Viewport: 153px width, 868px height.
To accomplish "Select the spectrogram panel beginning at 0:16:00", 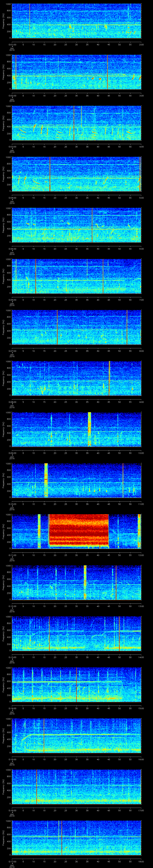I will pyautogui.click(x=76, y=786).
